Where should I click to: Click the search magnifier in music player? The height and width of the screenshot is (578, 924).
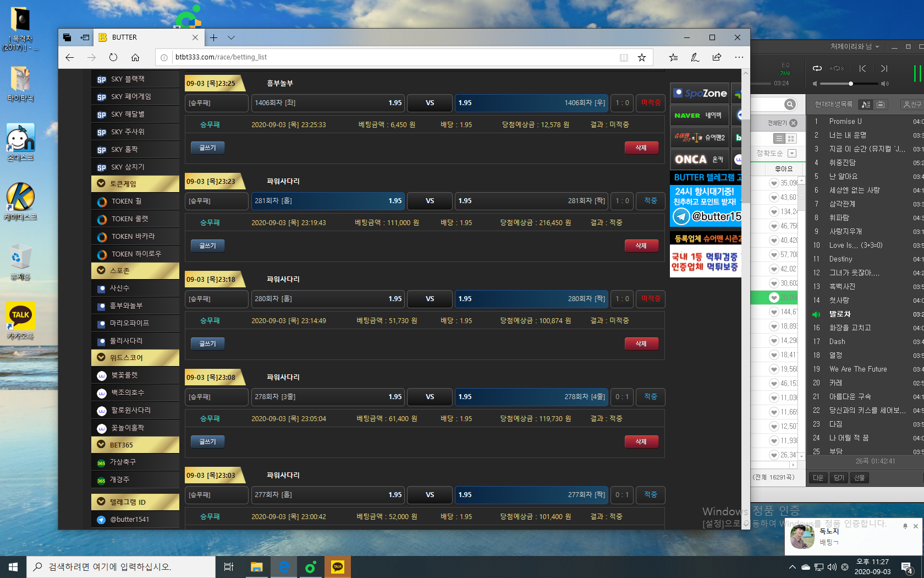pos(790,105)
